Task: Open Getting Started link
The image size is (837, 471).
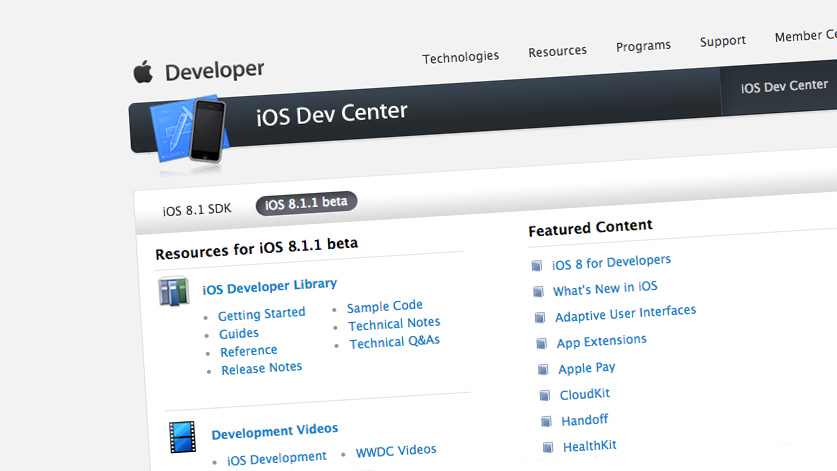Action: (x=262, y=314)
